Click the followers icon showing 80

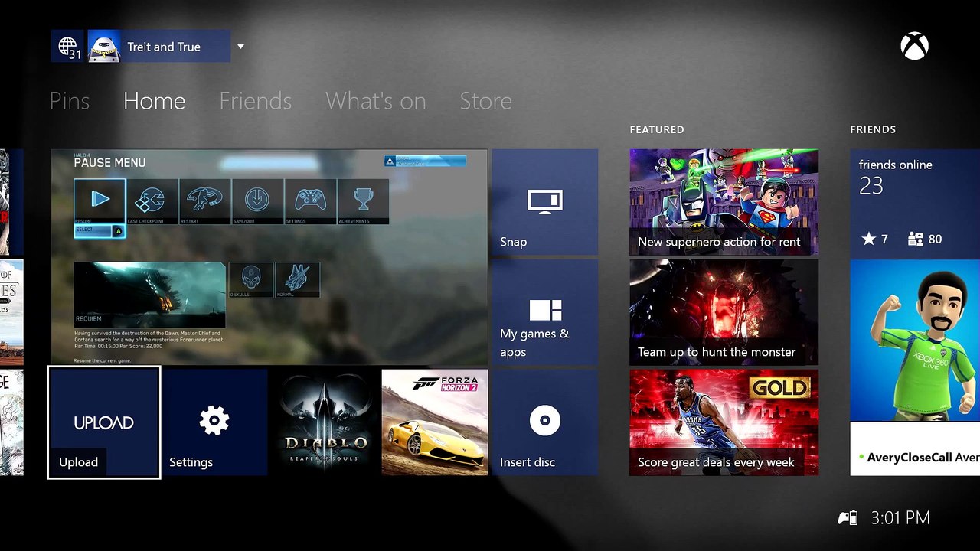[925, 240]
